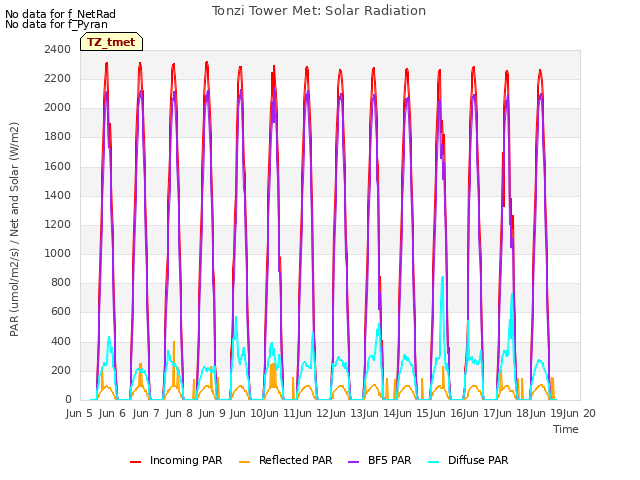Click the 400 y-axis tick value
640x480 pixels.
pyautogui.click(x=61, y=341)
